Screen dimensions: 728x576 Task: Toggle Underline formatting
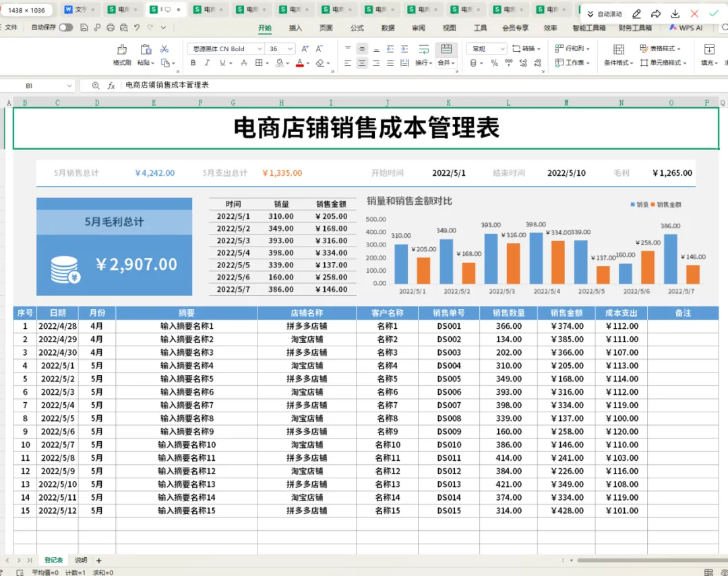[222, 63]
